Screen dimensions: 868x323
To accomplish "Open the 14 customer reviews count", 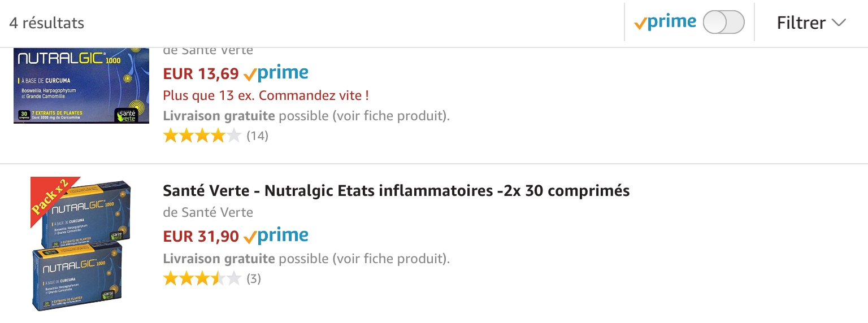I will [258, 136].
